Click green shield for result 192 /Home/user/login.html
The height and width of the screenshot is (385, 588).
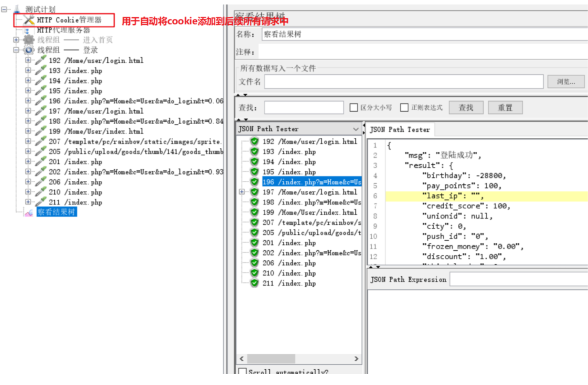coord(255,141)
